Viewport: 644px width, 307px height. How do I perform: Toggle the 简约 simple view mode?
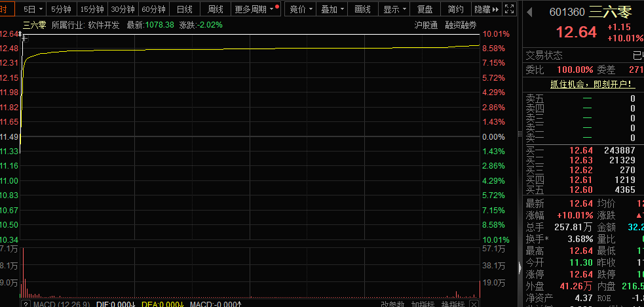coord(455,10)
